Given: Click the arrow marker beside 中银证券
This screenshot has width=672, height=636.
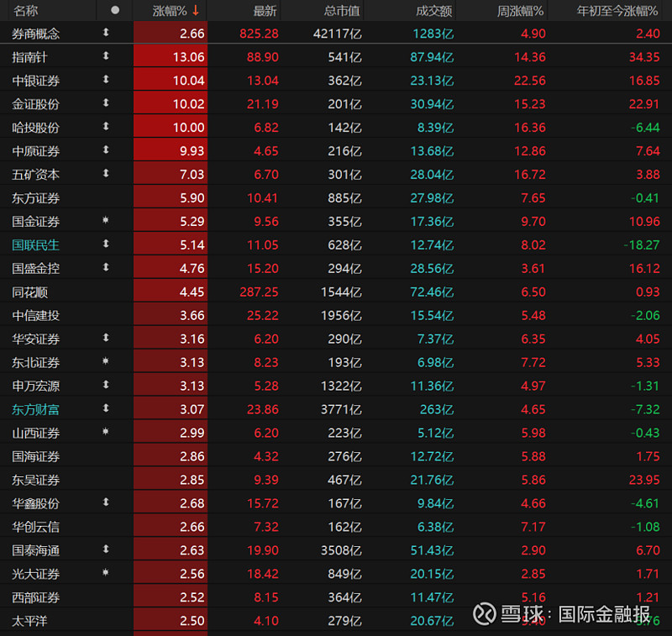Looking at the screenshot, I should (106, 79).
